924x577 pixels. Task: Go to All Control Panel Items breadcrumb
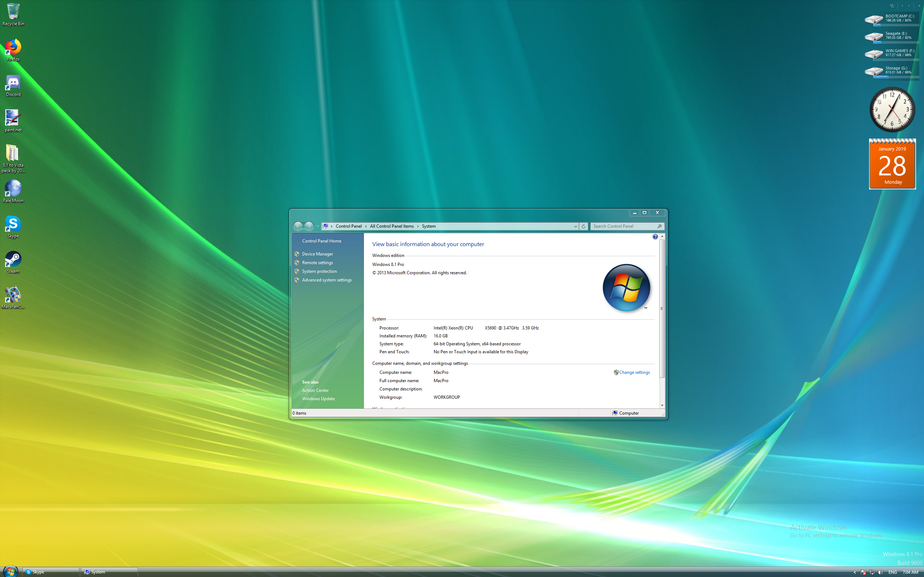coord(392,226)
